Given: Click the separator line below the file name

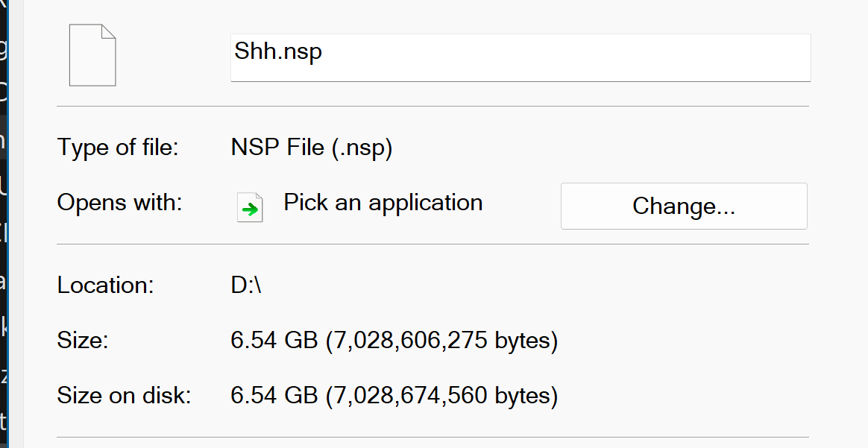Looking at the screenshot, I should tap(433, 106).
